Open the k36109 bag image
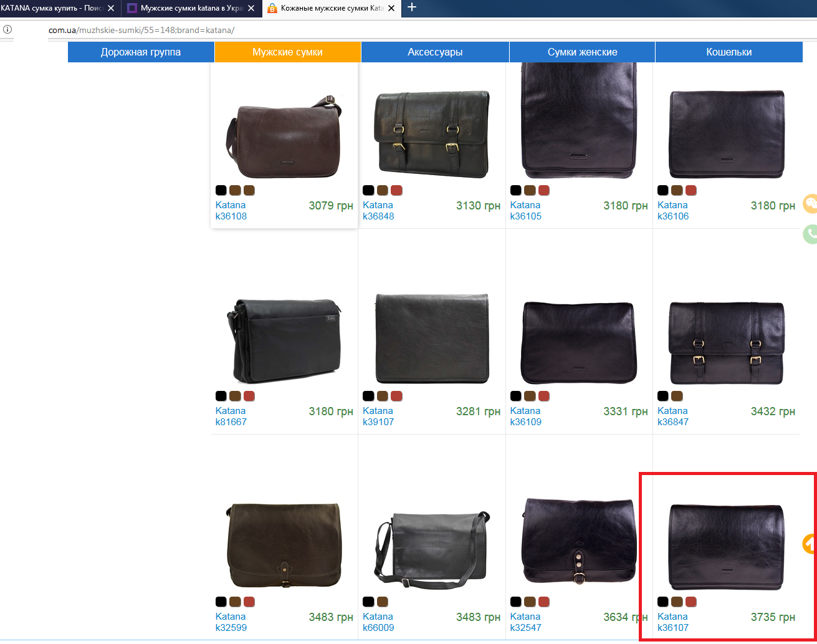 click(x=579, y=342)
